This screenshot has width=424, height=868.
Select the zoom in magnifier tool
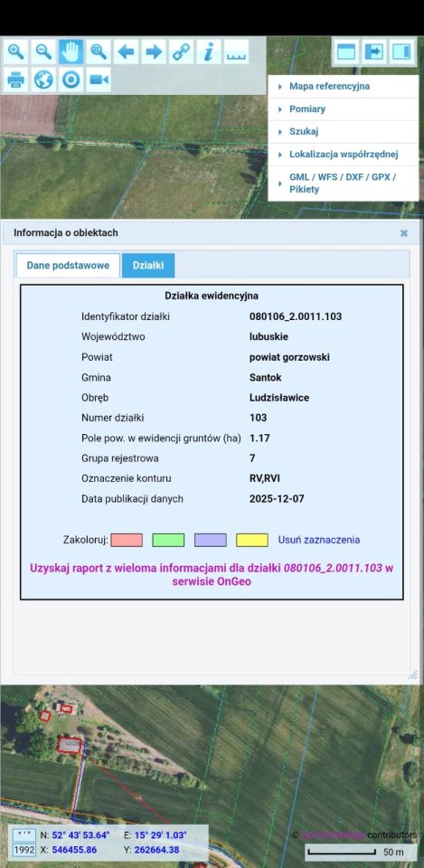pos(15,52)
